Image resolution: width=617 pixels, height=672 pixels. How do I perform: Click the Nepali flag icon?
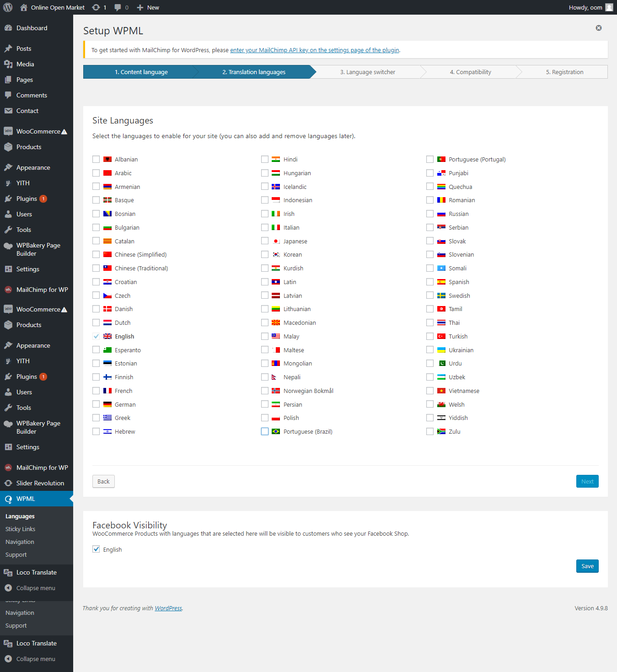(x=274, y=377)
